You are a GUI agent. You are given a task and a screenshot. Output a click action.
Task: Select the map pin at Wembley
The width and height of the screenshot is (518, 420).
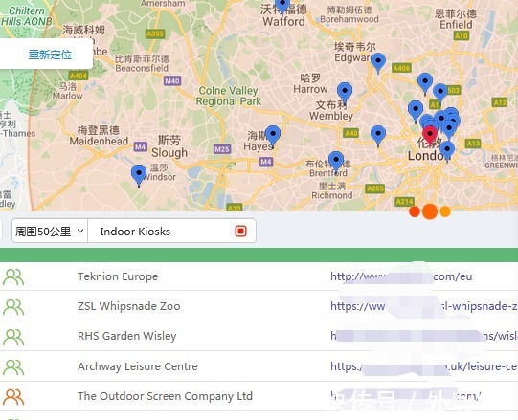pos(345,93)
